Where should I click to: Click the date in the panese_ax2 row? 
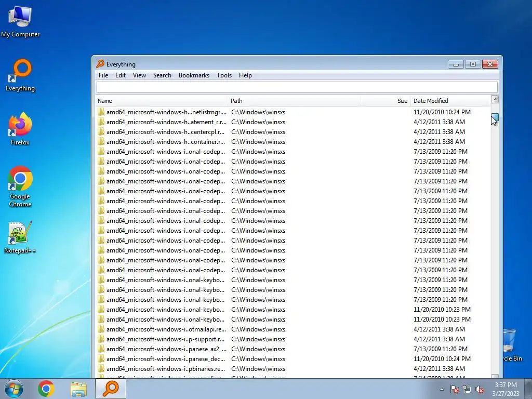441,349
